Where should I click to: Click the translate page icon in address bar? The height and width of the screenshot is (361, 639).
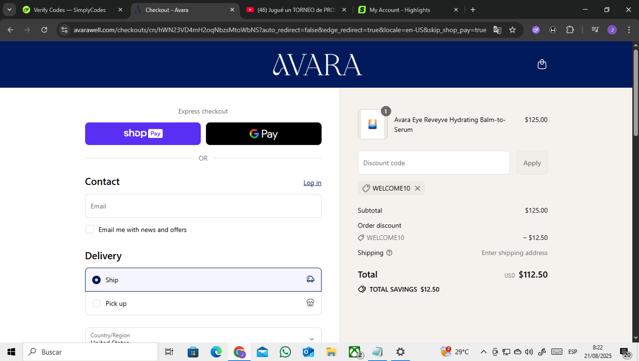497,30
